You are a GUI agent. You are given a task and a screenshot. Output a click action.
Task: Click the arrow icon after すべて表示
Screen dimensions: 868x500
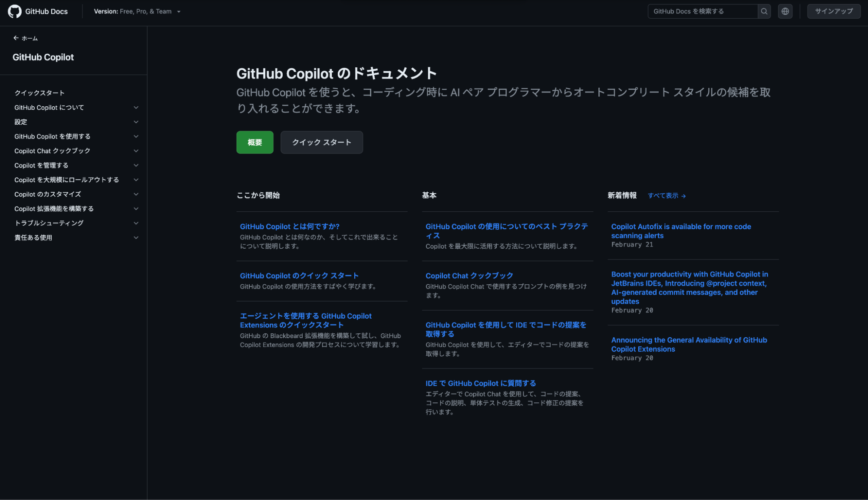coord(683,196)
